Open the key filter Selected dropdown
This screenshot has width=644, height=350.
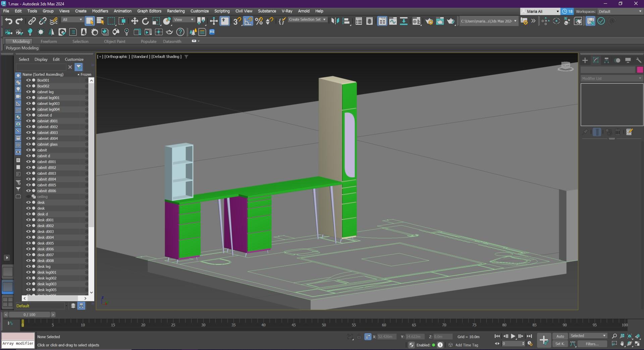click(588, 336)
